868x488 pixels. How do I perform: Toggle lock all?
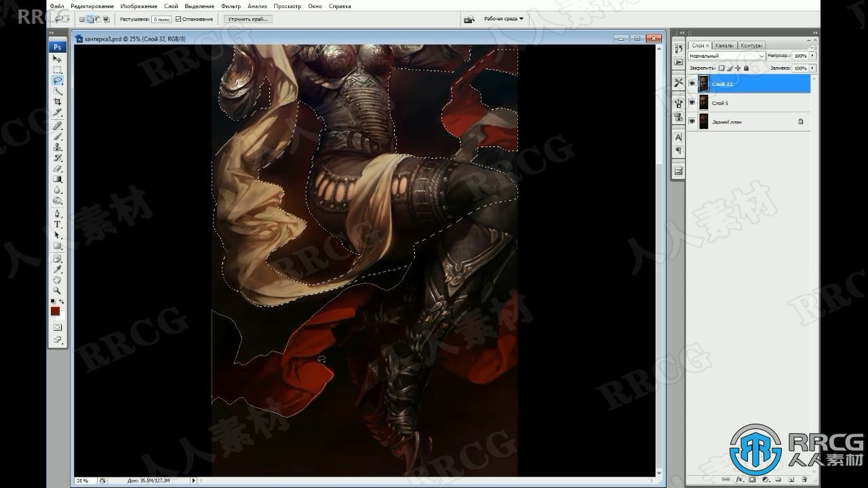(x=746, y=68)
